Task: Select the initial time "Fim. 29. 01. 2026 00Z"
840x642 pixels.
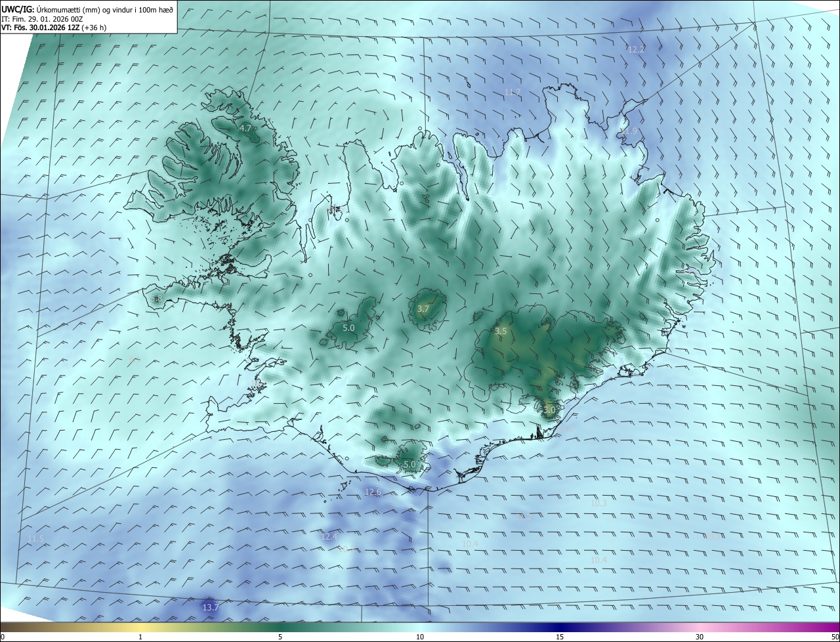Action: pos(47,19)
